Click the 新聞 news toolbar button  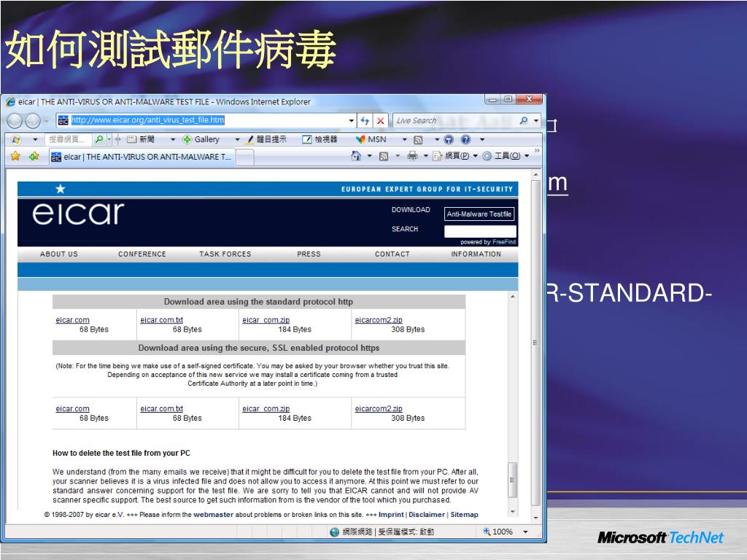click(x=141, y=139)
